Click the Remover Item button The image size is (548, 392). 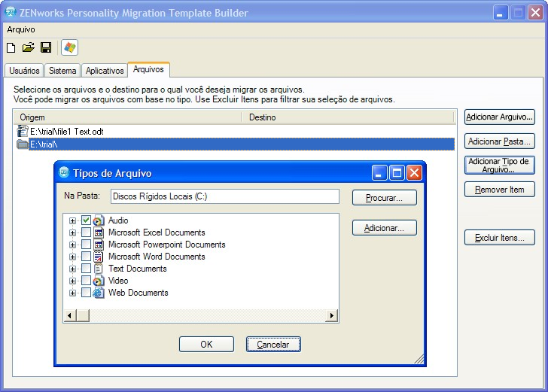499,190
